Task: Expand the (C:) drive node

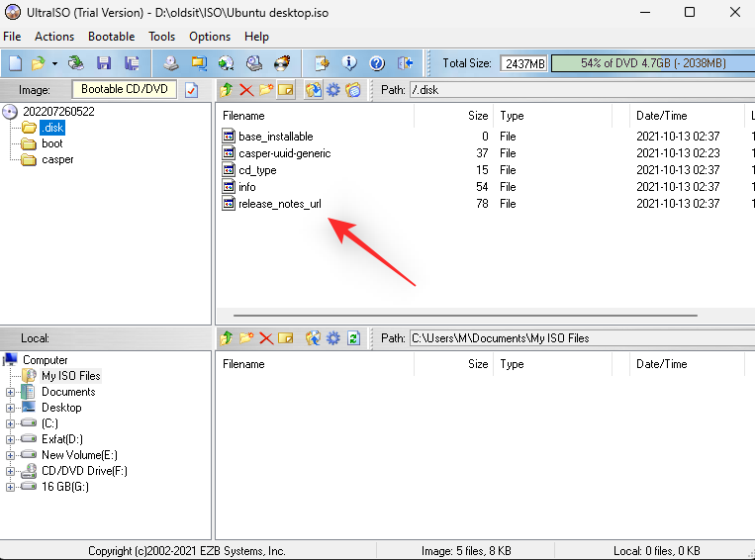Action: coord(10,424)
